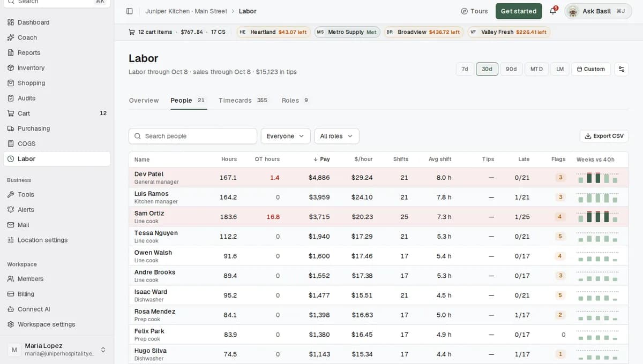Open Ask Basil assistant
This screenshot has width=643, height=364.
(x=598, y=11)
